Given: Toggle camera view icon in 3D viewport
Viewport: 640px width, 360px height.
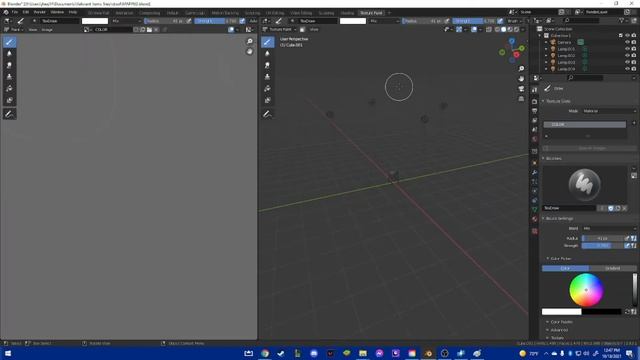Looking at the screenshot, I should (x=521, y=89).
